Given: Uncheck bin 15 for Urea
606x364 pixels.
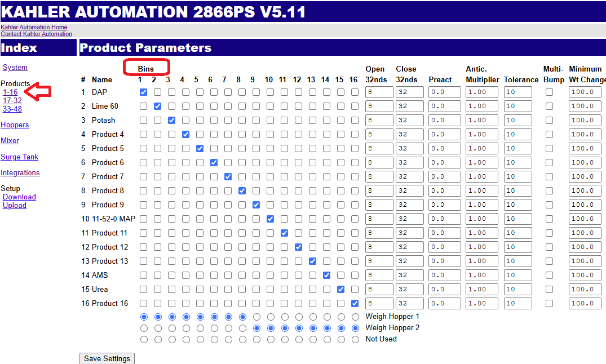Looking at the screenshot, I should pos(340,290).
